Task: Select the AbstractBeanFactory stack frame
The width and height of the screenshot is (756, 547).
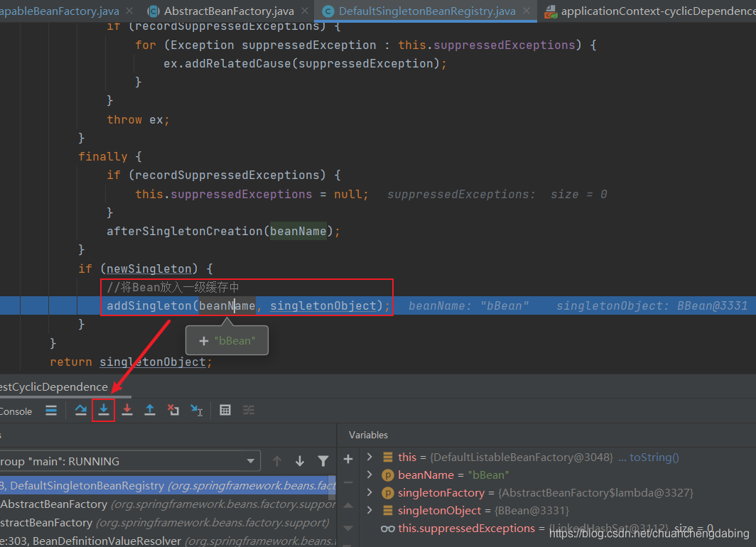Action: coord(168,504)
